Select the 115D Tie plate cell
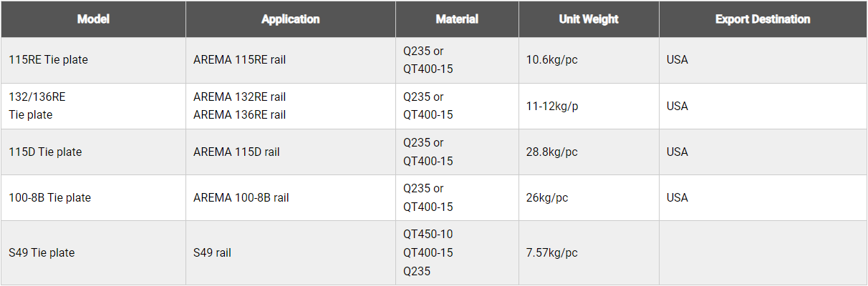868x286 pixels. click(93, 152)
